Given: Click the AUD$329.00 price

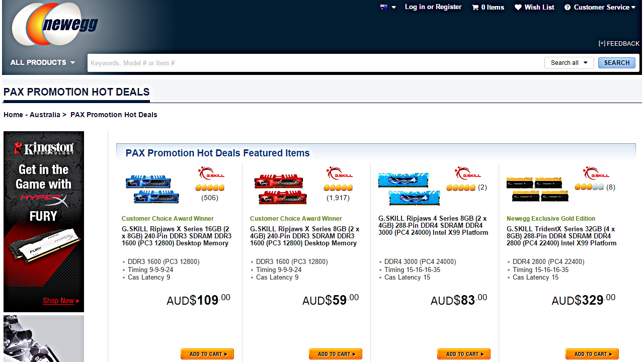Looking at the screenshot, I should (584, 300).
